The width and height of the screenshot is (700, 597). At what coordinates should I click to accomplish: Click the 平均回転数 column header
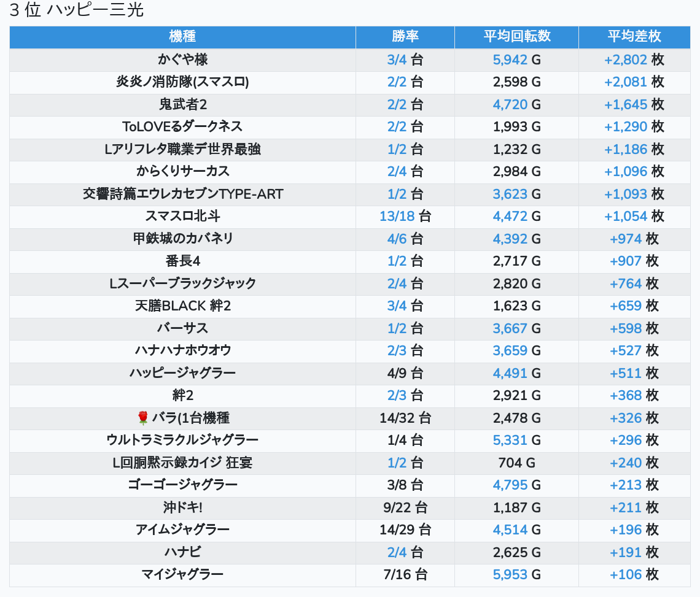tap(516, 37)
